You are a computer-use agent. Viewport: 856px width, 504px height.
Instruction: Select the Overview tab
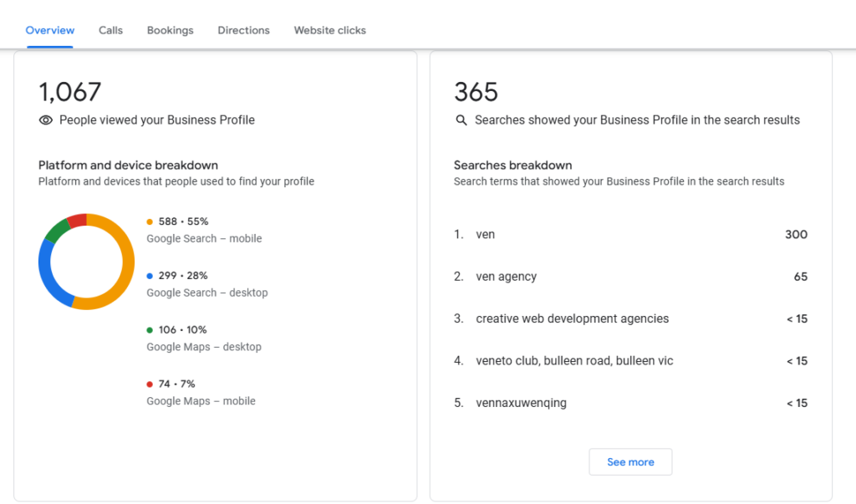(49, 30)
